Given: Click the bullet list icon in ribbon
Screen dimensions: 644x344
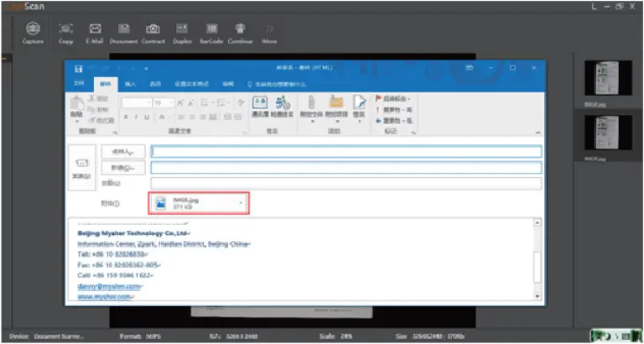Looking at the screenshot, I should coord(204,103).
